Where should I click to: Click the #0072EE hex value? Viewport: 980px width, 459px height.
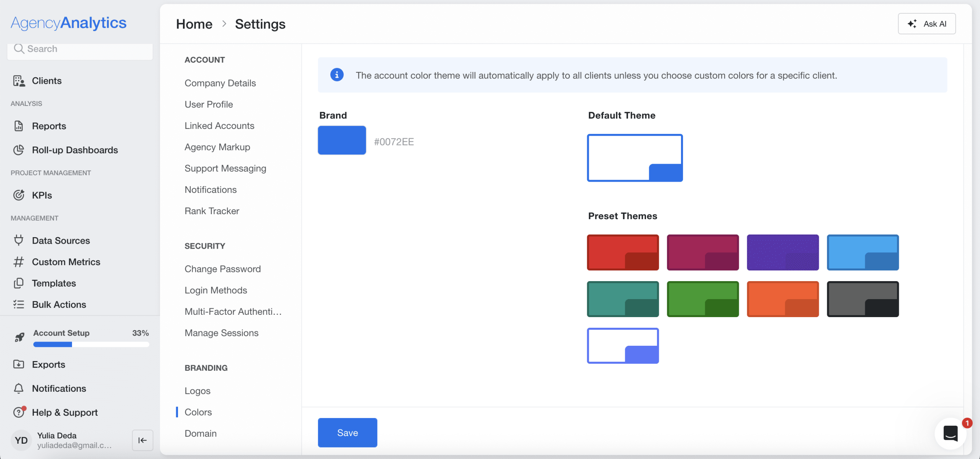coord(394,142)
